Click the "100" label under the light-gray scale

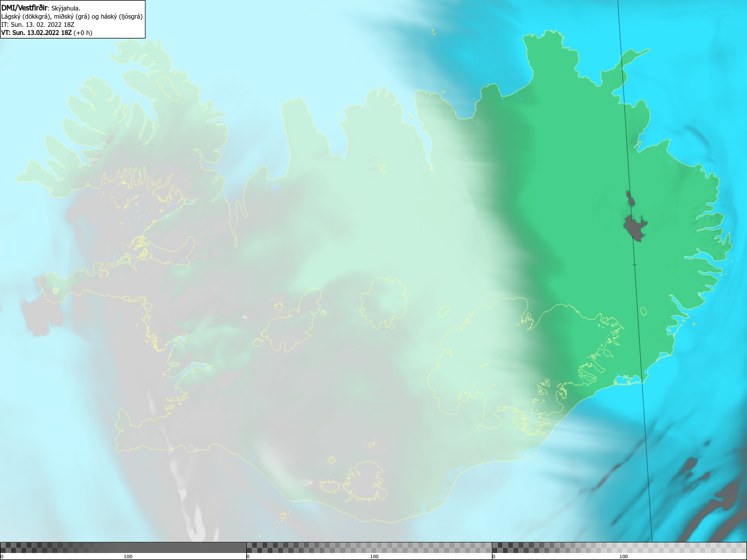coord(623,556)
